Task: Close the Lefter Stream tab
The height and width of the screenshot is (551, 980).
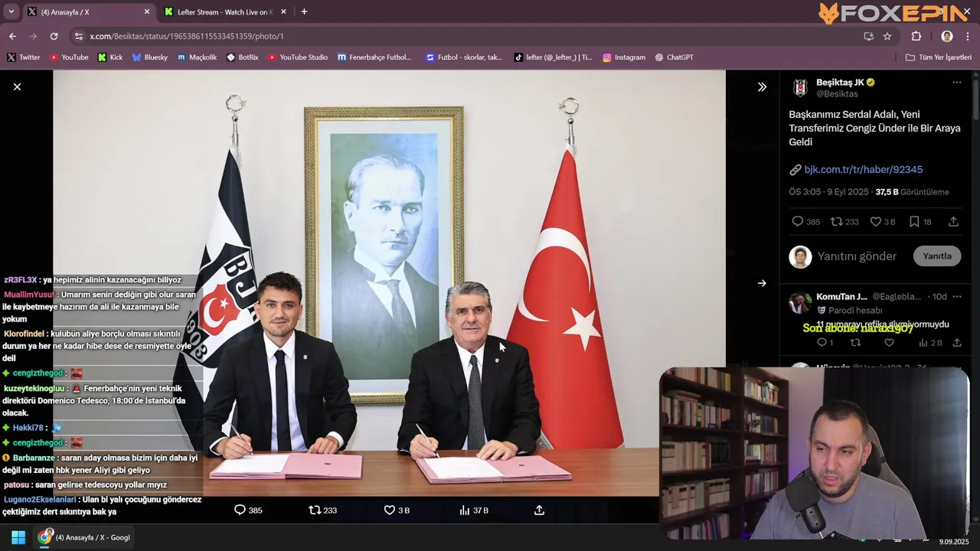Action: [x=283, y=12]
